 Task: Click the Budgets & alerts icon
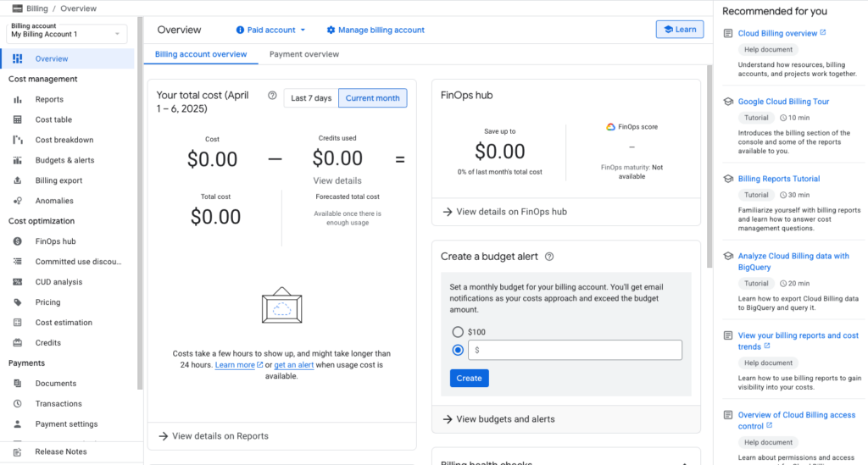coord(18,160)
